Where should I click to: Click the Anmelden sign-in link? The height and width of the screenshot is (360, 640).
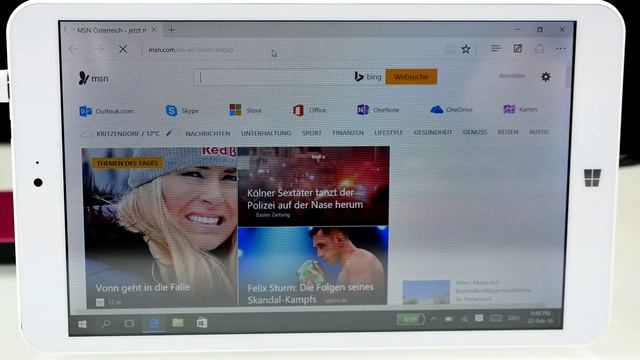[512, 76]
